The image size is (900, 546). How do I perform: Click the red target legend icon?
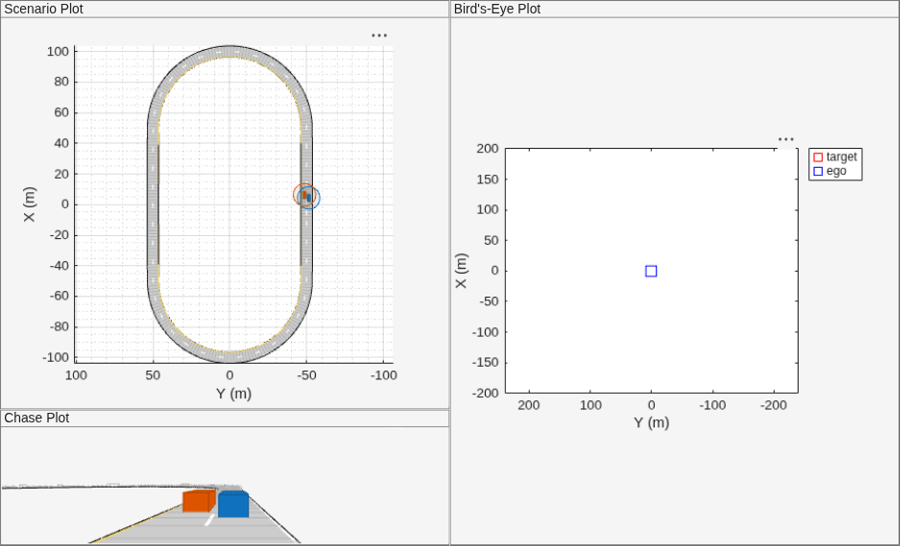(x=818, y=157)
